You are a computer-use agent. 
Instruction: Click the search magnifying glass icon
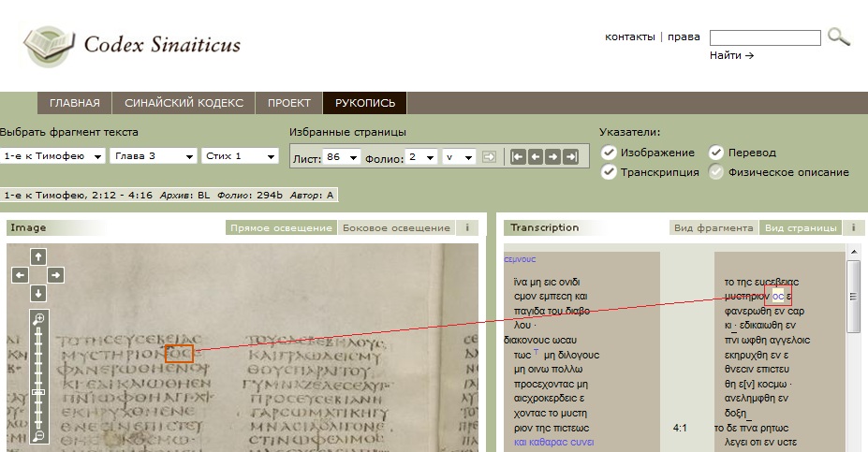(839, 37)
